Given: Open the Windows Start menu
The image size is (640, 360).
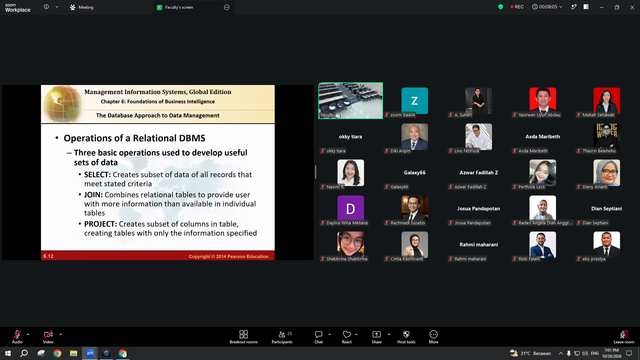Looking at the screenshot, I should [x=8, y=353].
